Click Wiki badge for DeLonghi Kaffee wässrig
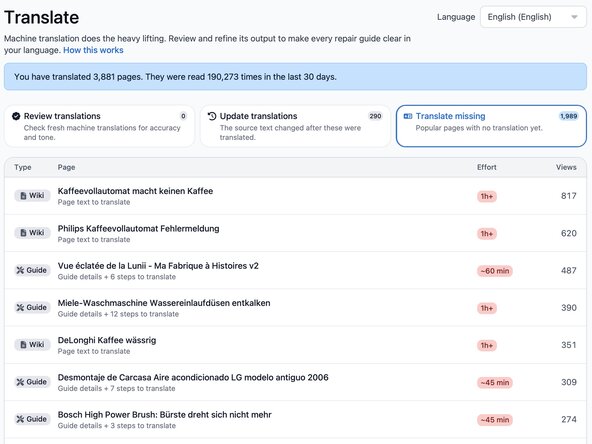 tap(32, 345)
